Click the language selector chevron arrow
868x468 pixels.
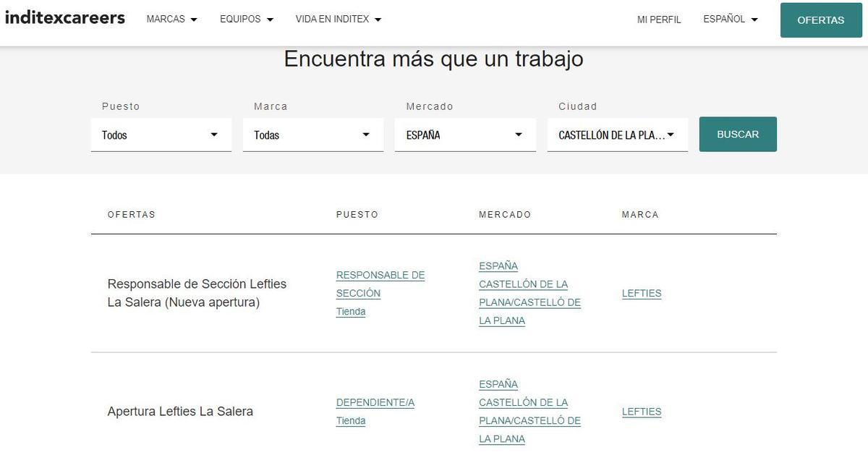(x=754, y=20)
